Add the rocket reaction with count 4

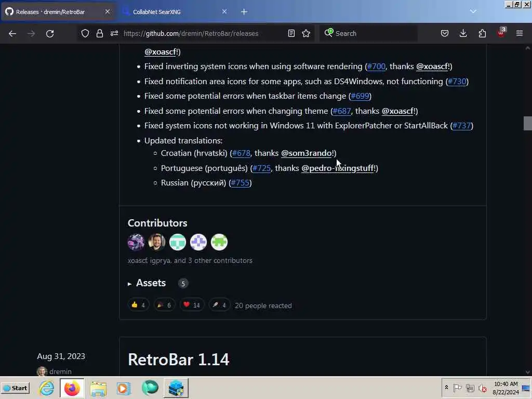219,305
